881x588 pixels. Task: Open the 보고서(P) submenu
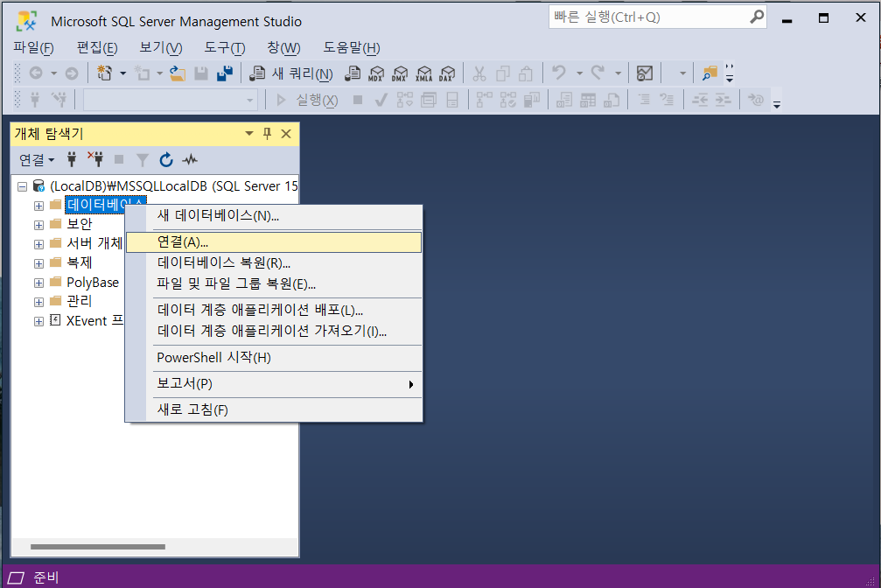pyautogui.click(x=274, y=384)
